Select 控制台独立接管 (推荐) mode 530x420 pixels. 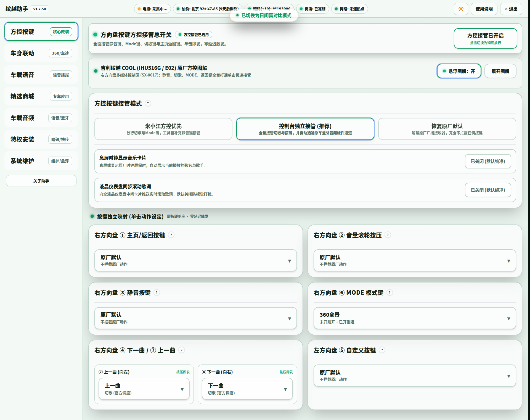pos(305,129)
